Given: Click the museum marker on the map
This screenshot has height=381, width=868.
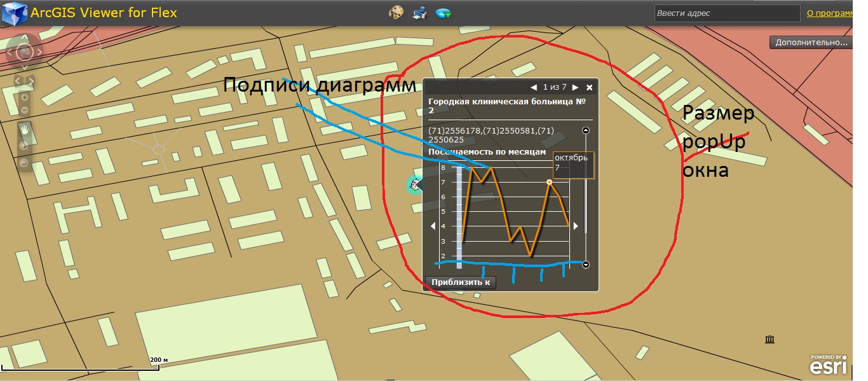Looking at the screenshot, I should click(x=770, y=339).
